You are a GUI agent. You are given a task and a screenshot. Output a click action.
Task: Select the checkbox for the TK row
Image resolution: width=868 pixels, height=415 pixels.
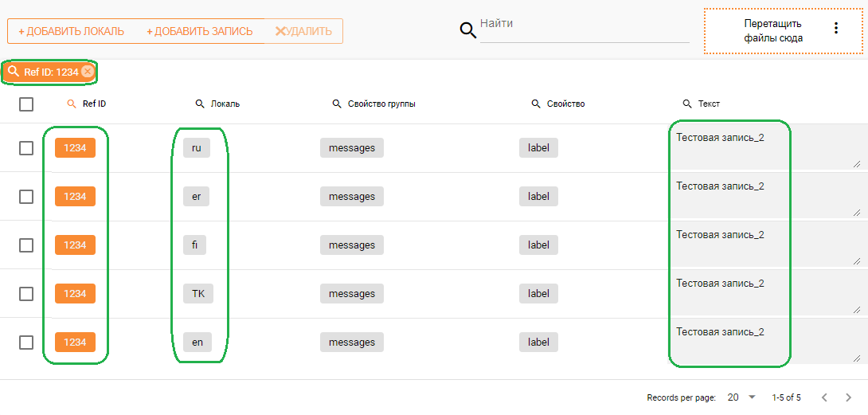point(26,294)
